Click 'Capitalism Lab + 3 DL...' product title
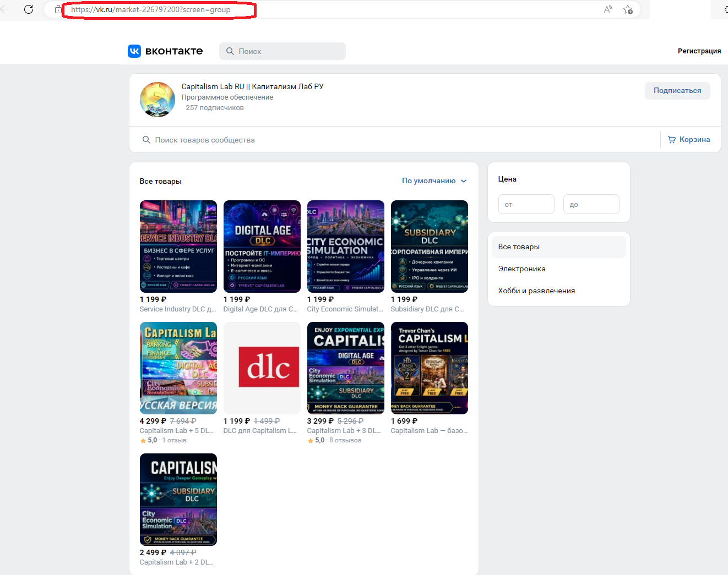 [344, 431]
